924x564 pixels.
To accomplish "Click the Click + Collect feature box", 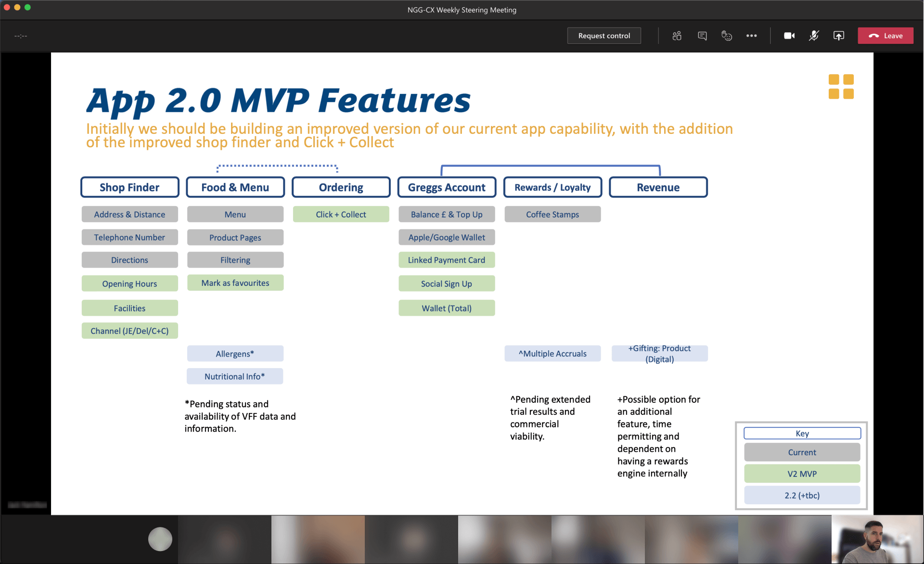I will [341, 215].
